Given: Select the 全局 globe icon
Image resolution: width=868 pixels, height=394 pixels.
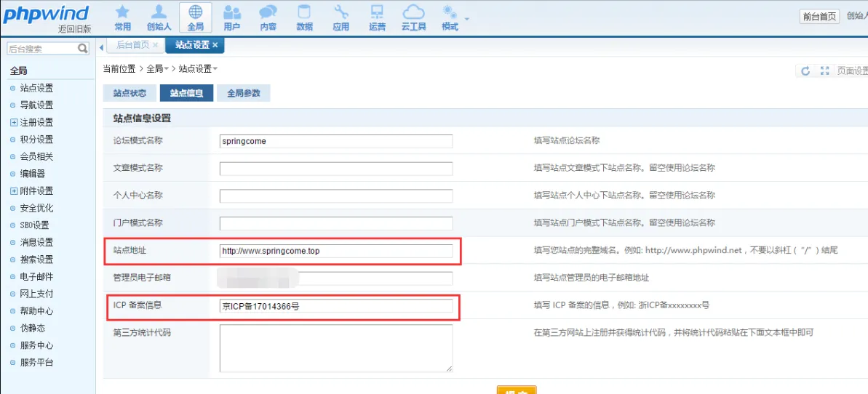Looking at the screenshot, I should click(x=196, y=17).
